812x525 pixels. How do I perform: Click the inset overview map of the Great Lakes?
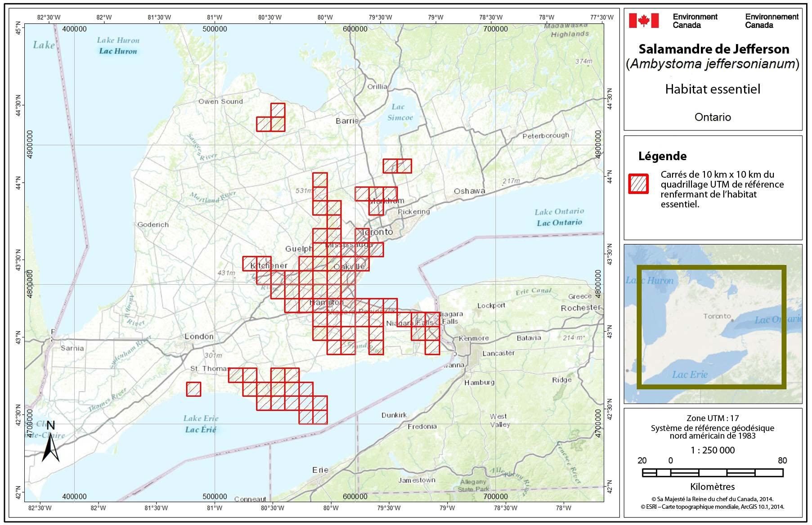point(713,324)
